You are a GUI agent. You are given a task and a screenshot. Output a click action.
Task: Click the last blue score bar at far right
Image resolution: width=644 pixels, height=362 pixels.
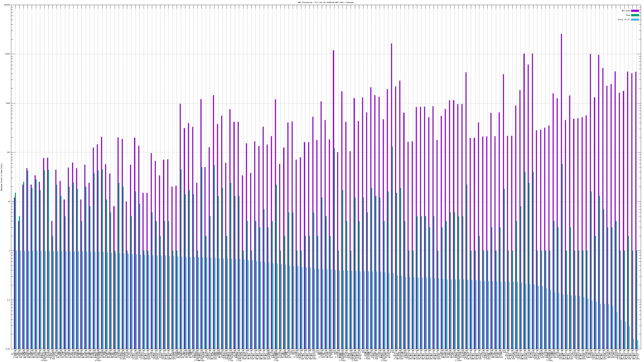(x=638, y=345)
